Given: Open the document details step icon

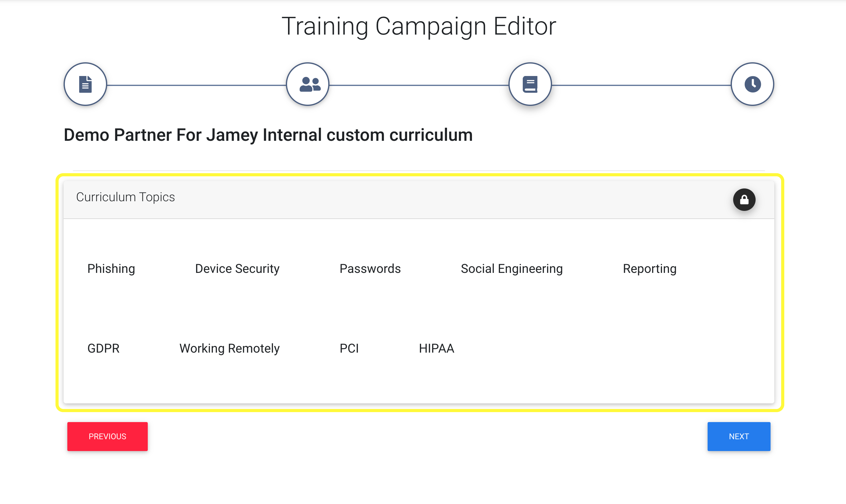Looking at the screenshot, I should point(85,84).
